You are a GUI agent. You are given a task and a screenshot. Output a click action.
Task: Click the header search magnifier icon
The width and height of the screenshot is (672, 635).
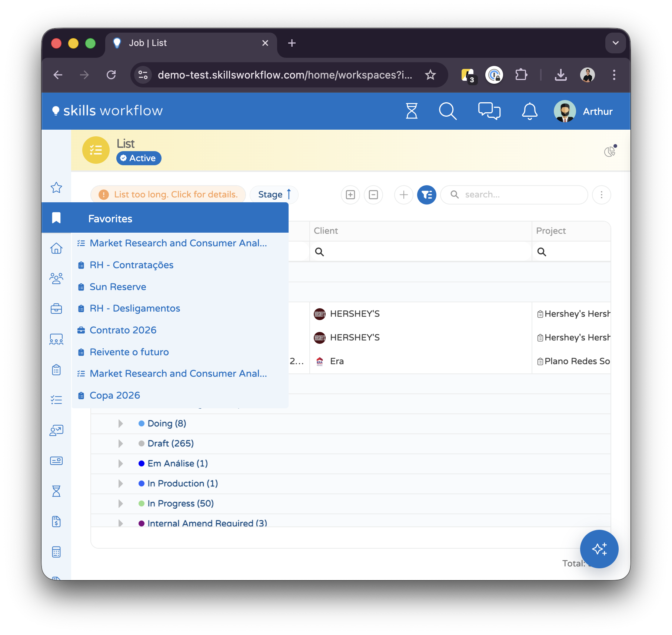click(448, 111)
